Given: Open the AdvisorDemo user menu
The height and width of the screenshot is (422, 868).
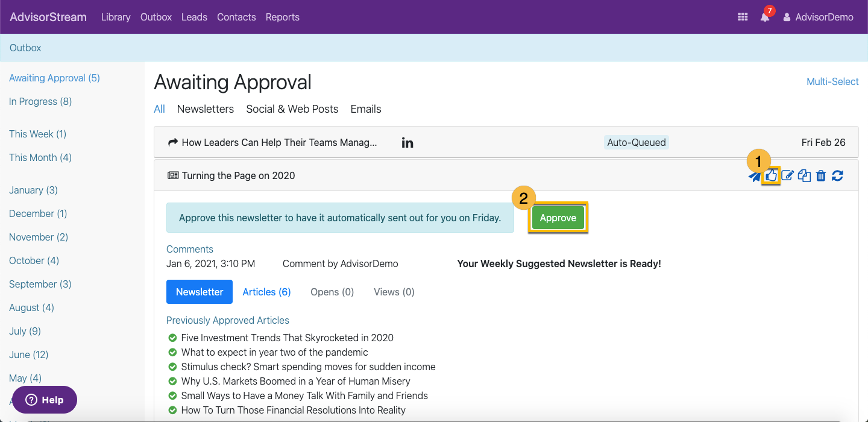Looking at the screenshot, I should (818, 17).
